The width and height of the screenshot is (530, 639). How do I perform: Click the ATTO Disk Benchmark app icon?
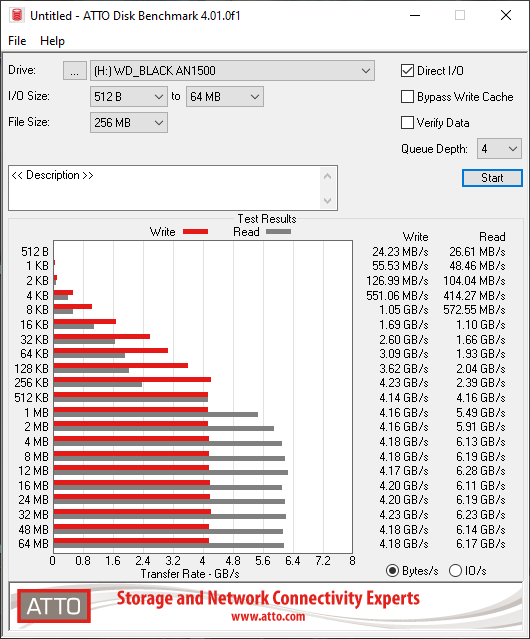coord(17,15)
